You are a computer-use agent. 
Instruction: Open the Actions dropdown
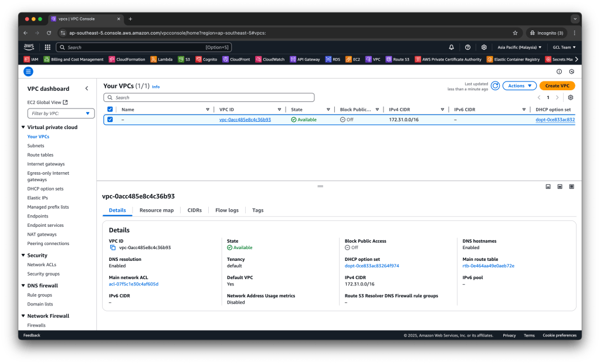tap(519, 86)
